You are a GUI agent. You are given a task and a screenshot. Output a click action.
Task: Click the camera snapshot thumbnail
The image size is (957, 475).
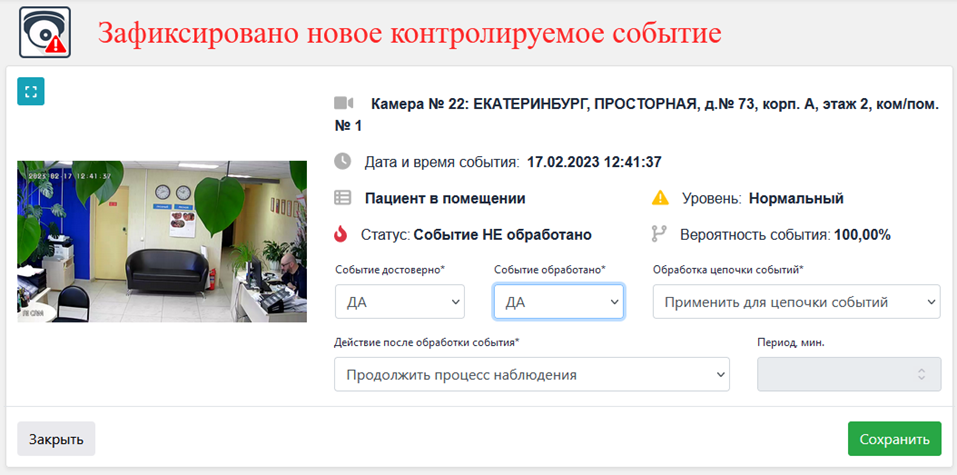162,241
